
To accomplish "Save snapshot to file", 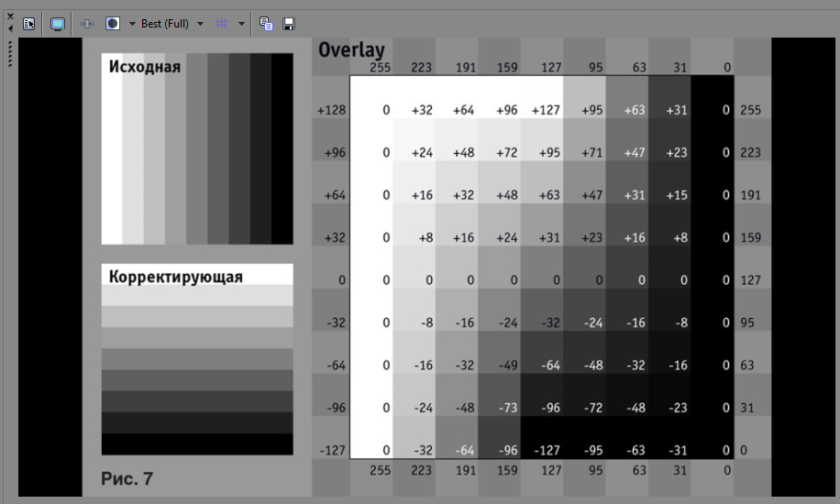I will tap(289, 24).
